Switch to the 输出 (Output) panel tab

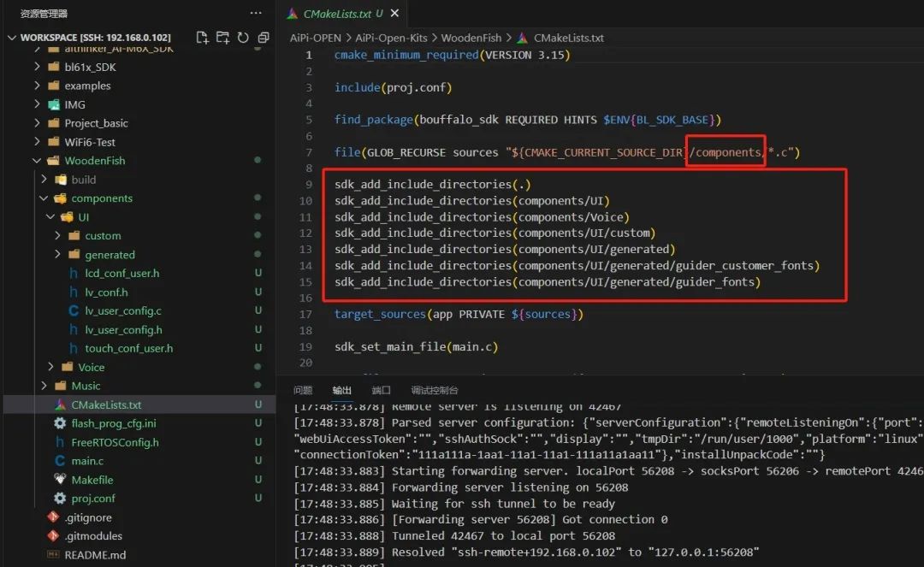341,390
